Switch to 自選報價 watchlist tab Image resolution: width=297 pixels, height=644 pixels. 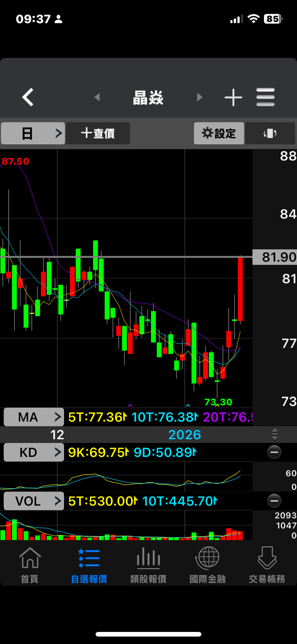pos(89,566)
